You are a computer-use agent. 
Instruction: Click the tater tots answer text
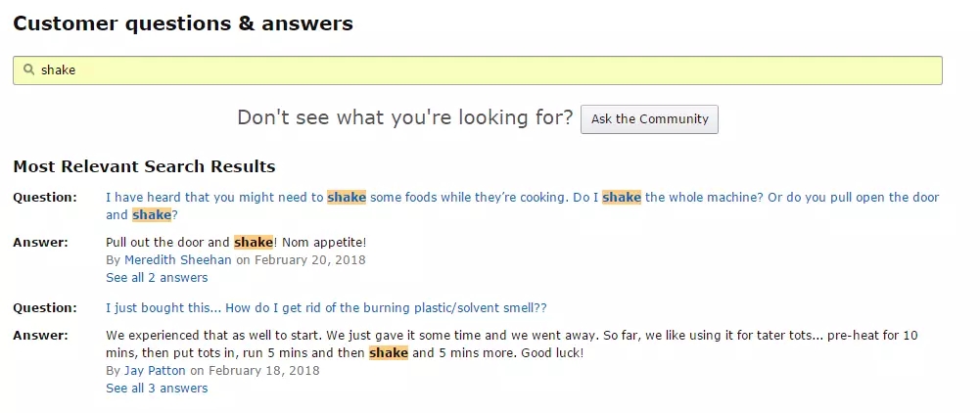511,344
